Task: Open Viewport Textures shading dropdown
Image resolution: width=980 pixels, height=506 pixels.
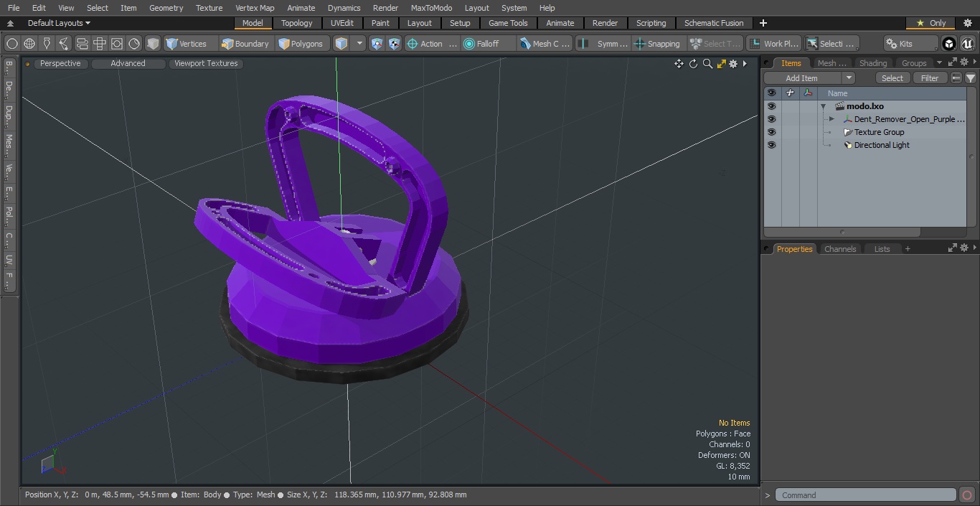Action: tap(206, 64)
